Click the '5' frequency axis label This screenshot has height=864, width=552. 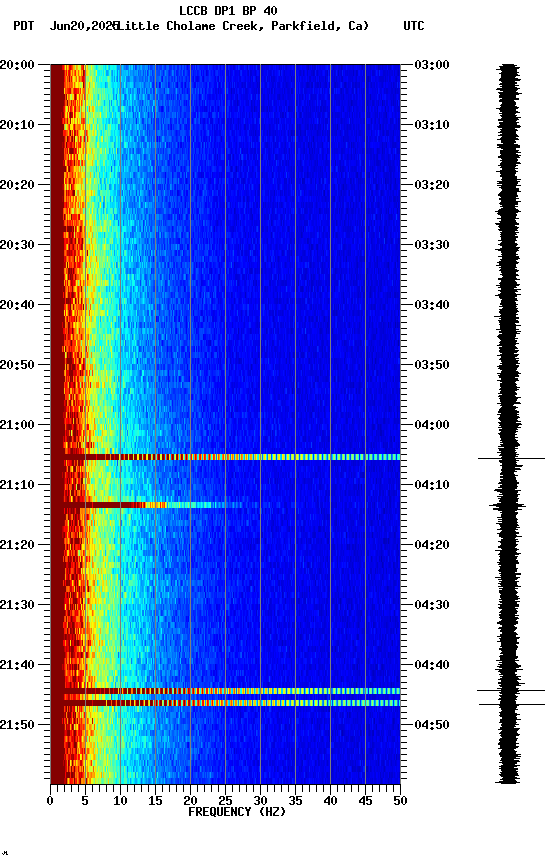tap(85, 801)
